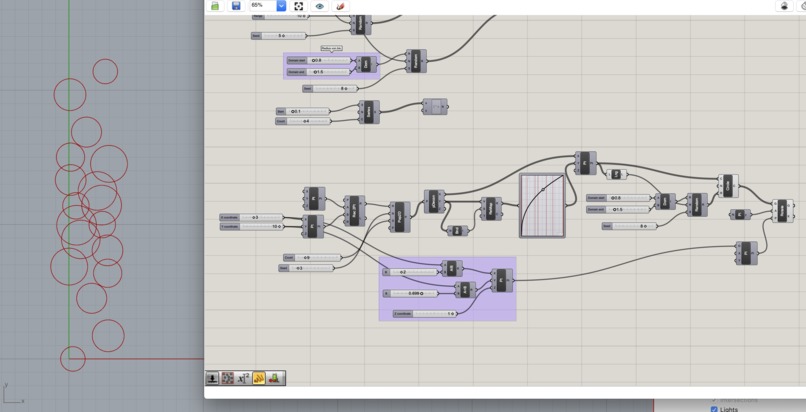Select the Series component
The width and height of the screenshot is (806, 412).
[x=369, y=113]
